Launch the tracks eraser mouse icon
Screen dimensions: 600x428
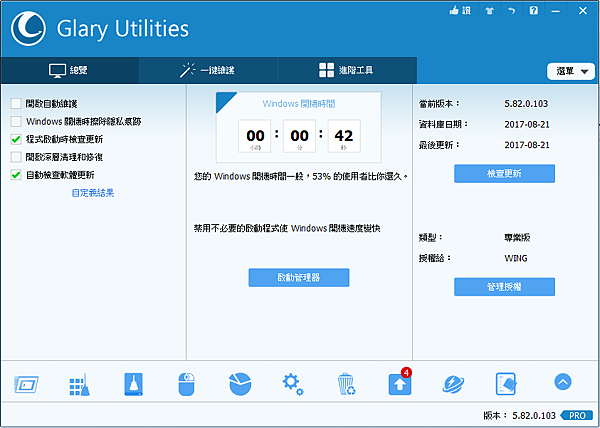186,384
